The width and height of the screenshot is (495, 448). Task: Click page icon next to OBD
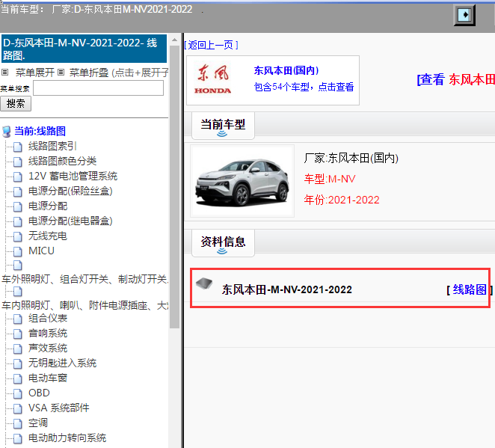click(x=18, y=393)
